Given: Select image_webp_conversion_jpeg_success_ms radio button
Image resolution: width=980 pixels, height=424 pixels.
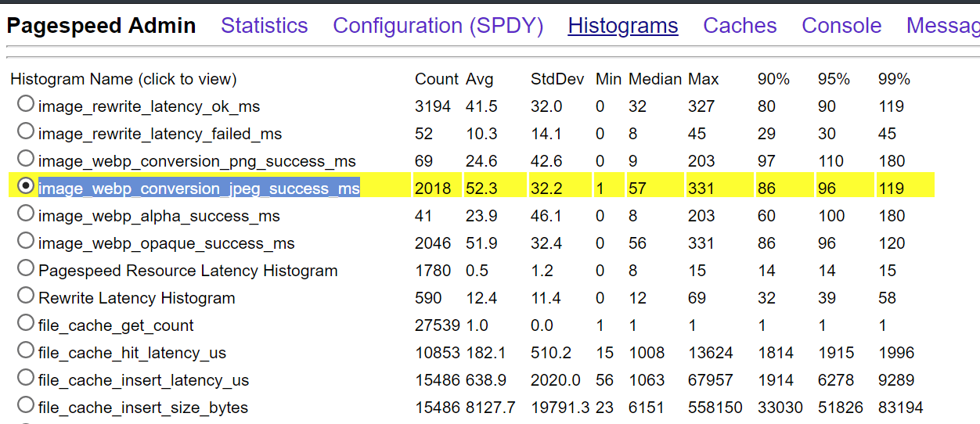Looking at the screenshot, I should tap(26, 185).
